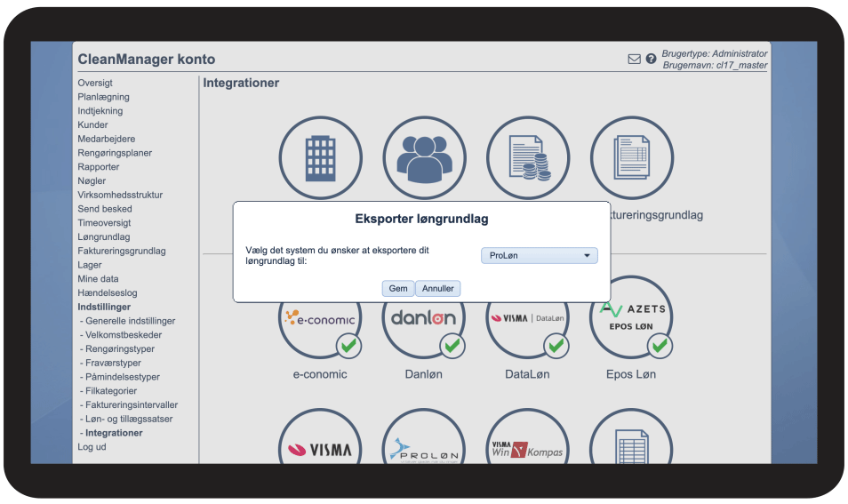The height and width of the screenshot is (504, 848).
Task: Go to Oversigt in sidebar
Action: (95, 83)
